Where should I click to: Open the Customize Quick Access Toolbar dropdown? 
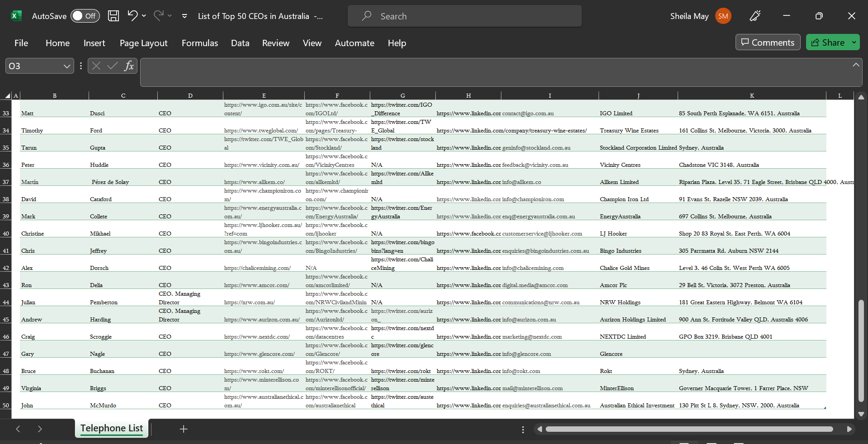[184, 16]
